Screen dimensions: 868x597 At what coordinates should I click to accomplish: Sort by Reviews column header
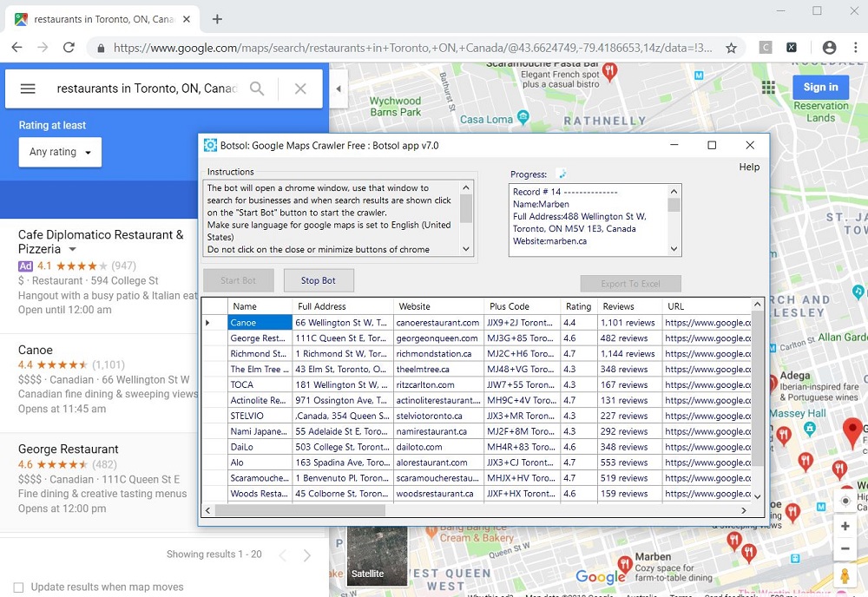[x=629, y=306]
